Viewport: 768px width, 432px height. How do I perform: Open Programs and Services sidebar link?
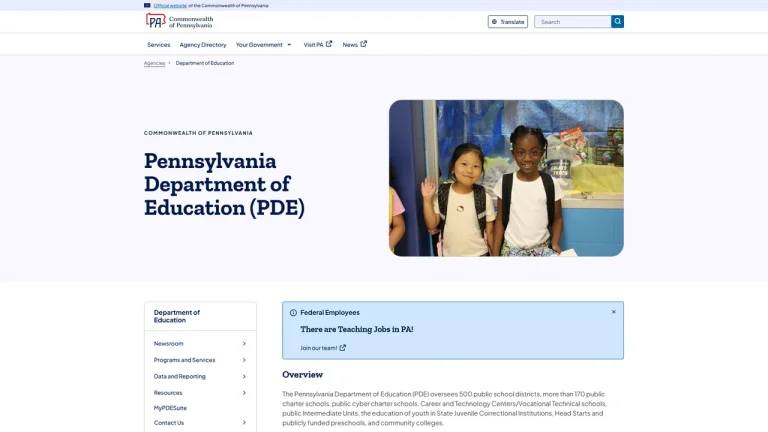click(x=184, y=360)
